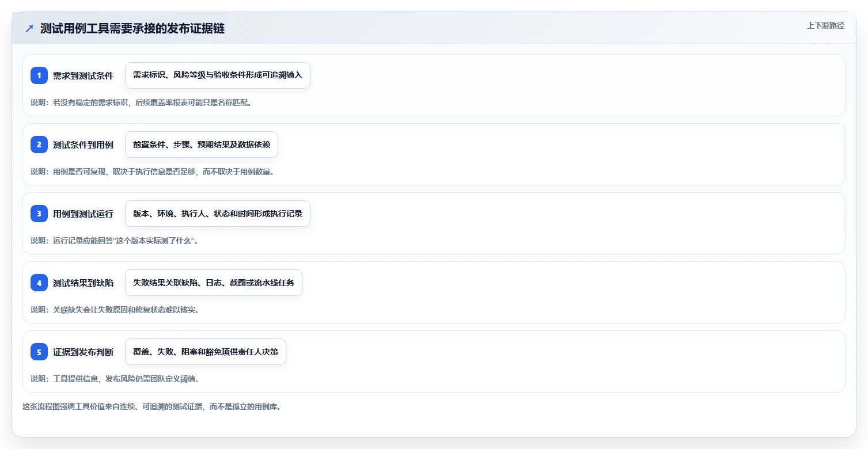Select the 用例到测试运行 step title

[x=83, y=214]
